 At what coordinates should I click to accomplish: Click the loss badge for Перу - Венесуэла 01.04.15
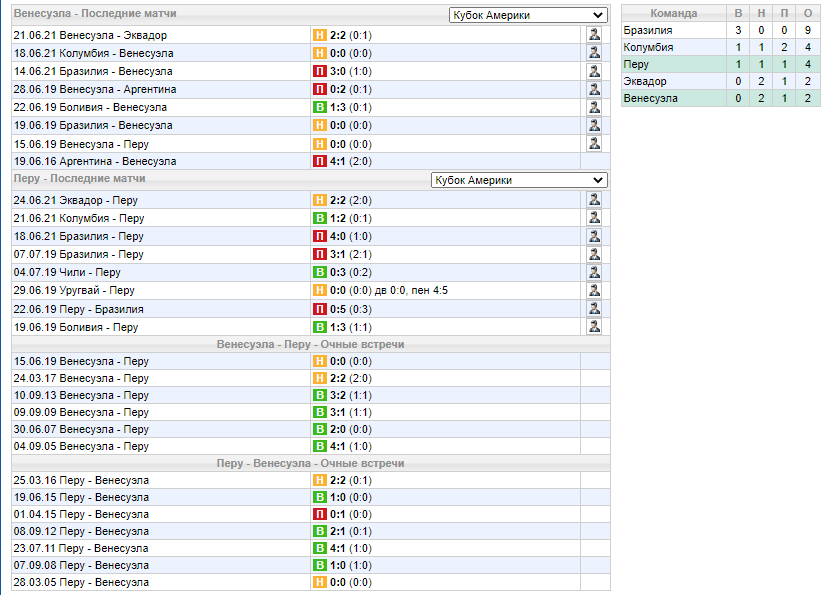click(x=320, y=514)
